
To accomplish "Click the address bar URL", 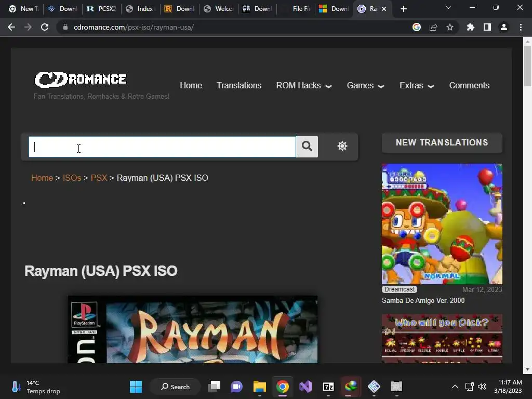I will click(x=134, y=27).
